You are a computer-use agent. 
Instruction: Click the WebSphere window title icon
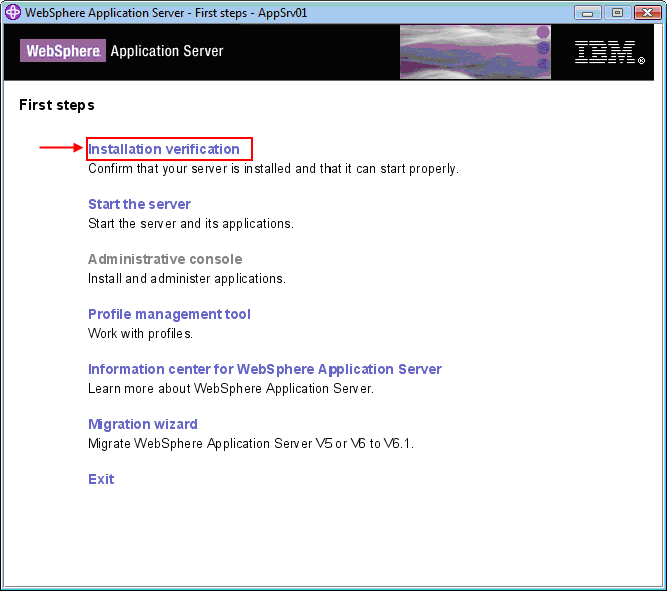tap(13, 12)
